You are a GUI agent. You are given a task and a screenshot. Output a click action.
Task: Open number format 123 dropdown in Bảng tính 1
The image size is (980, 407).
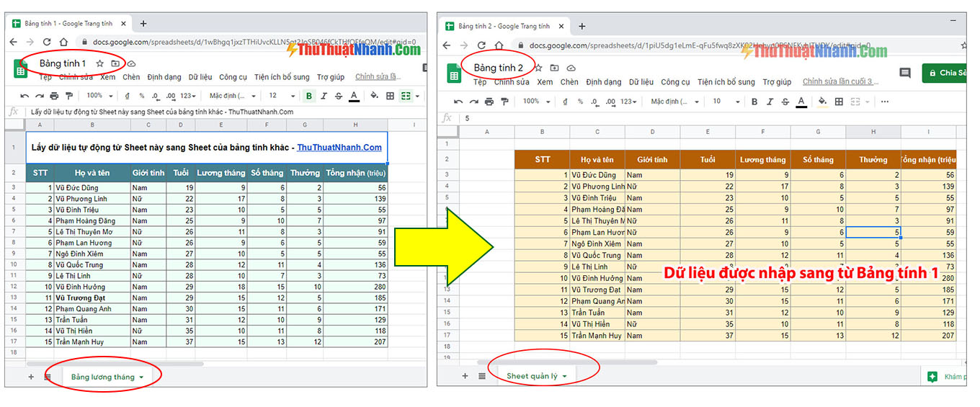[188, 96]
